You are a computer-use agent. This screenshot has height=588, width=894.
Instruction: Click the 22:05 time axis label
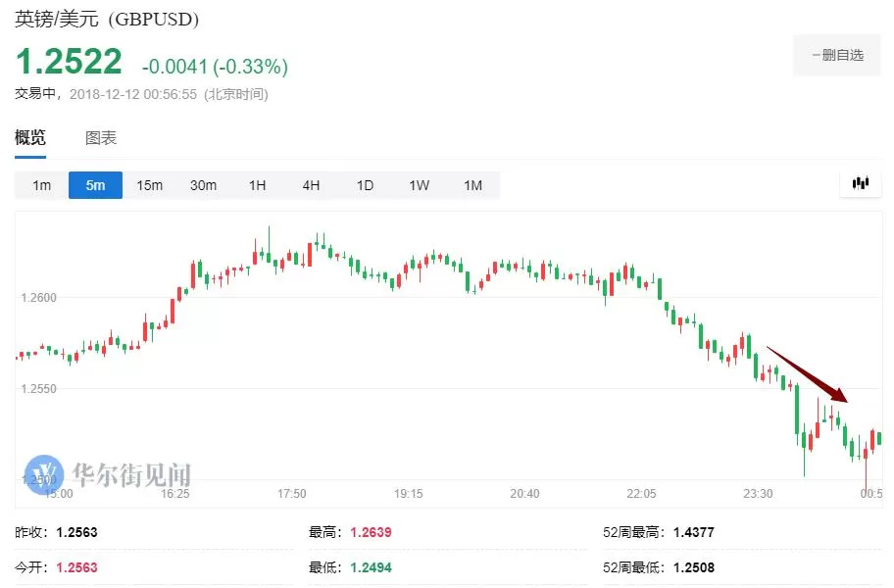[x=641, y=493]
